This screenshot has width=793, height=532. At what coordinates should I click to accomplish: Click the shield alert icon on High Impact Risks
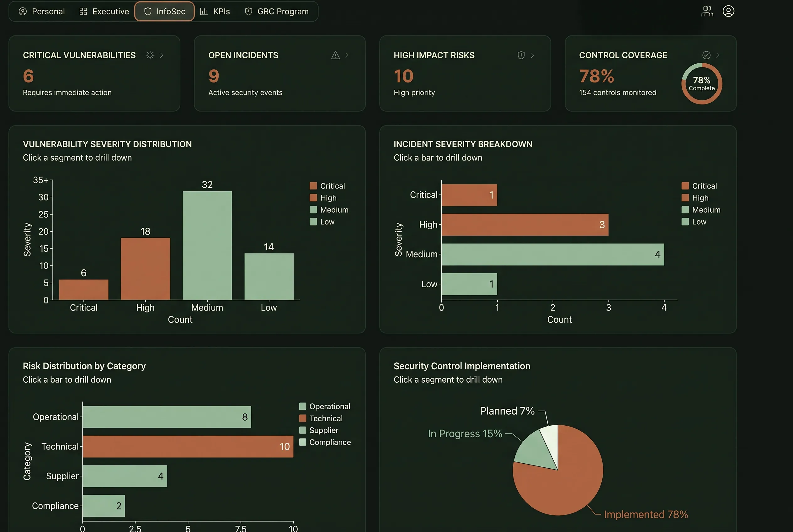point(521,55)
